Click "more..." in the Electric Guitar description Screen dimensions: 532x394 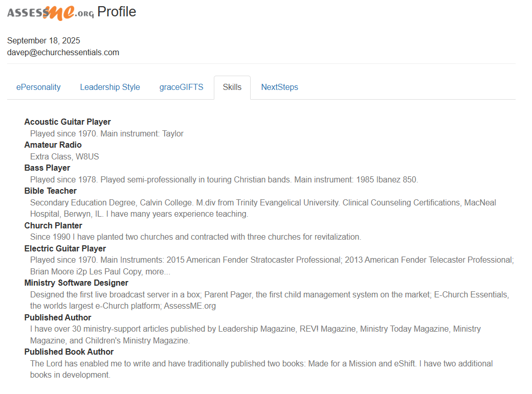point(158,272)
